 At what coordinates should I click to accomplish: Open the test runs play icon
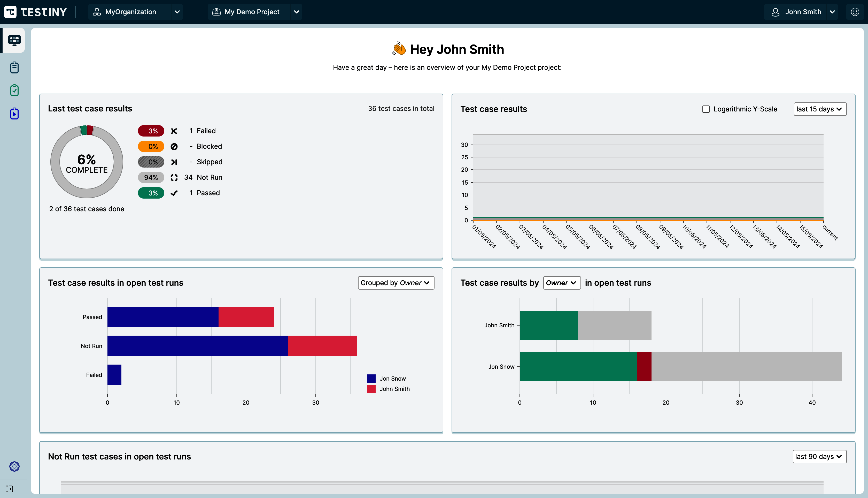(x=14, y=114)
